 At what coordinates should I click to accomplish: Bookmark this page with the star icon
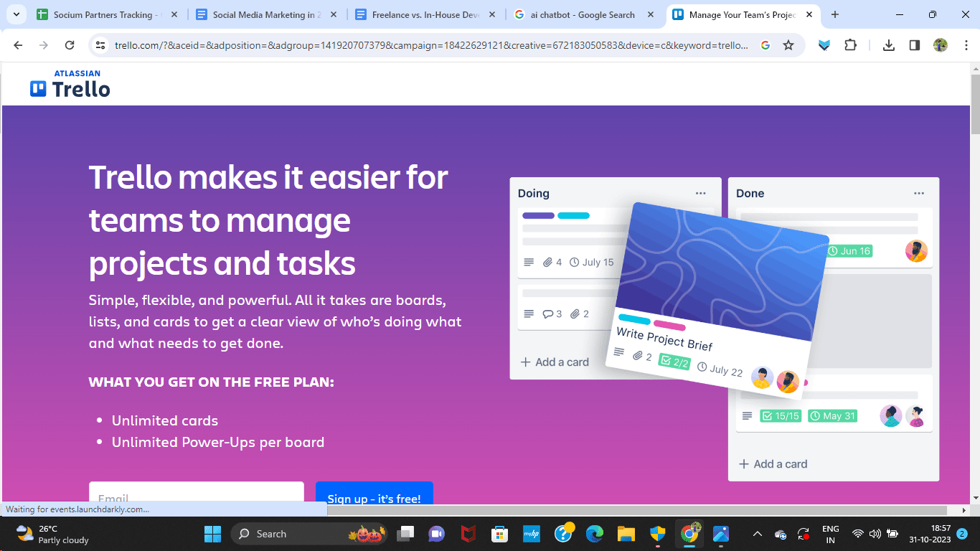(788, 45)
